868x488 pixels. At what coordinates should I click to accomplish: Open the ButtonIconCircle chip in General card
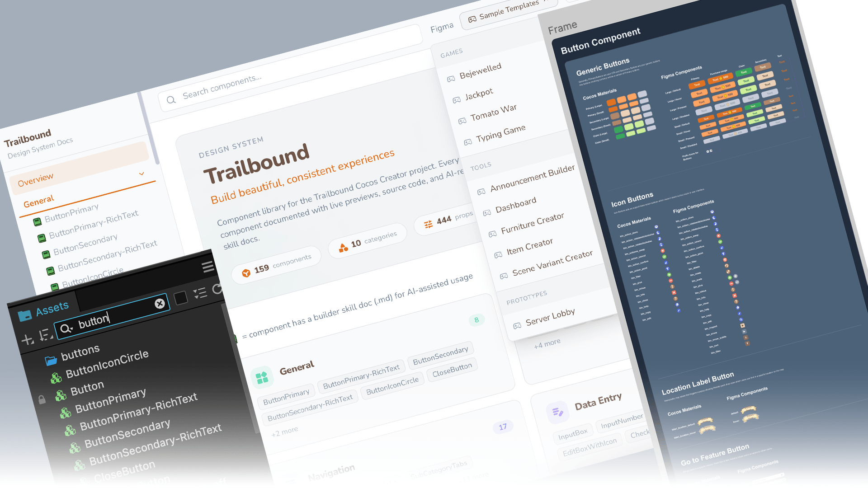pyautogui.click(x=392, y=385)
